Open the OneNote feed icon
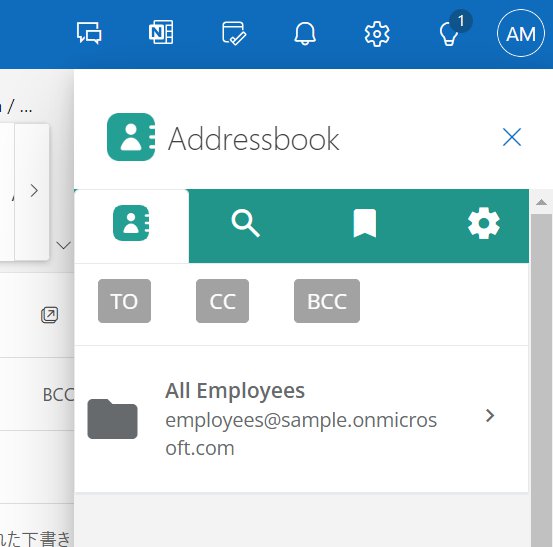The image size is (553, 547). [x=161, y=32]
